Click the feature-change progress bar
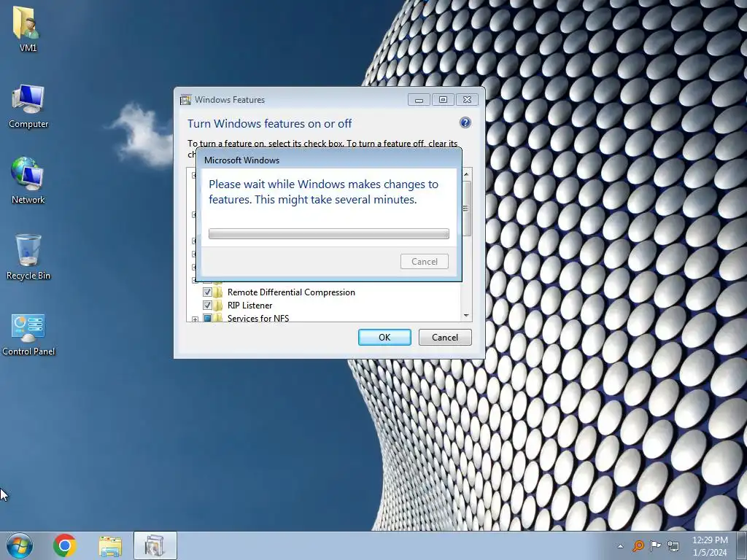747x560 pixels. tap(329, 234)
